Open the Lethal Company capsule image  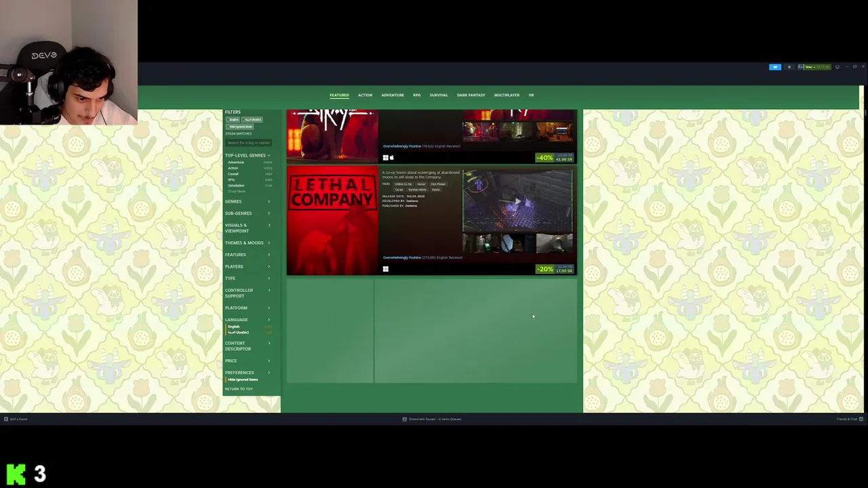[332, 221]
